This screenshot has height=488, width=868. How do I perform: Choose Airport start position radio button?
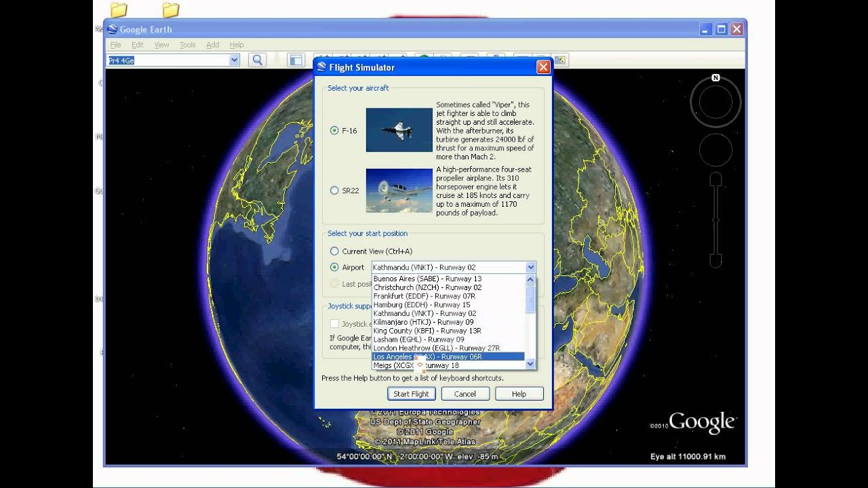[334, 267]
